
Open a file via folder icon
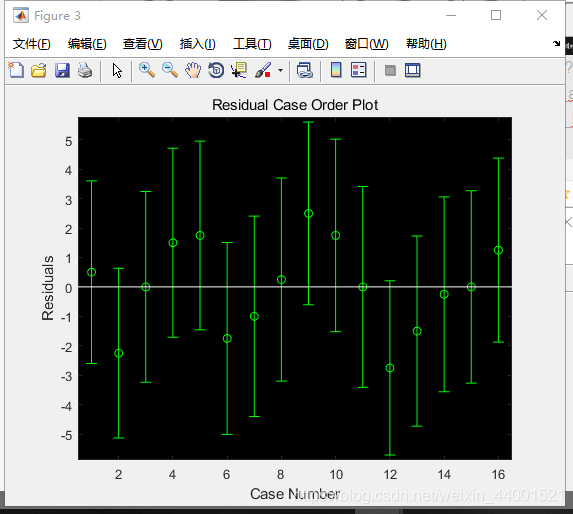point(39,70)
